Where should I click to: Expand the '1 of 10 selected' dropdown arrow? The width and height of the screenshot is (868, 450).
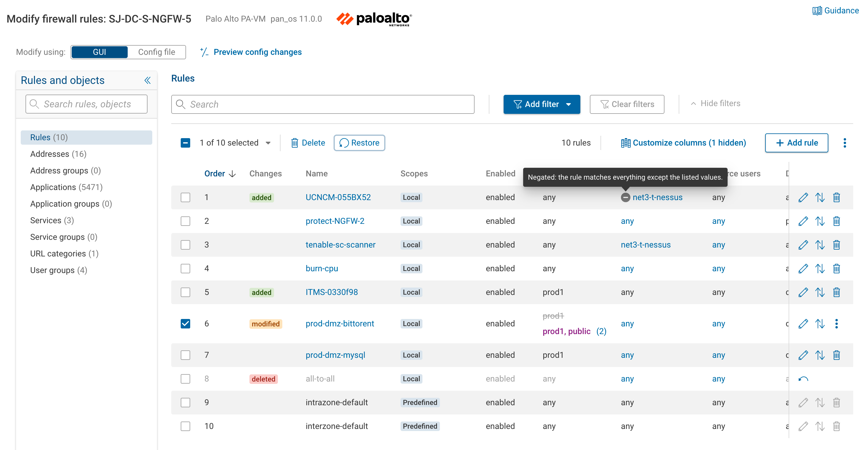pos(268,143)
